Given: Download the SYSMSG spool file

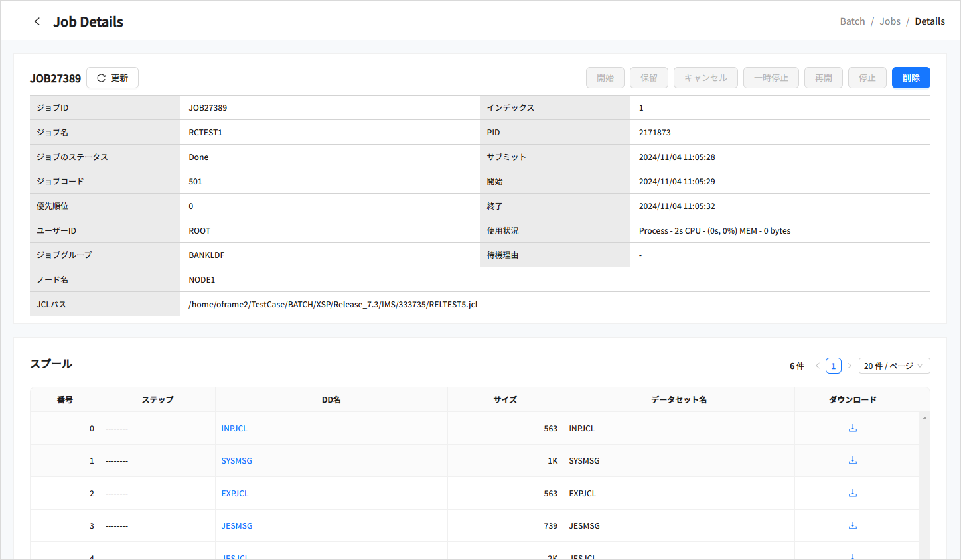Looking at the screenshot, I should pyautogui.click(x=853, y=460).
